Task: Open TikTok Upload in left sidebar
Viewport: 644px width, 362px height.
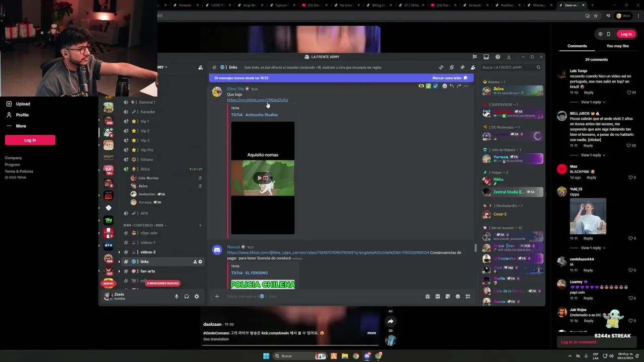Action: point(23,104)
